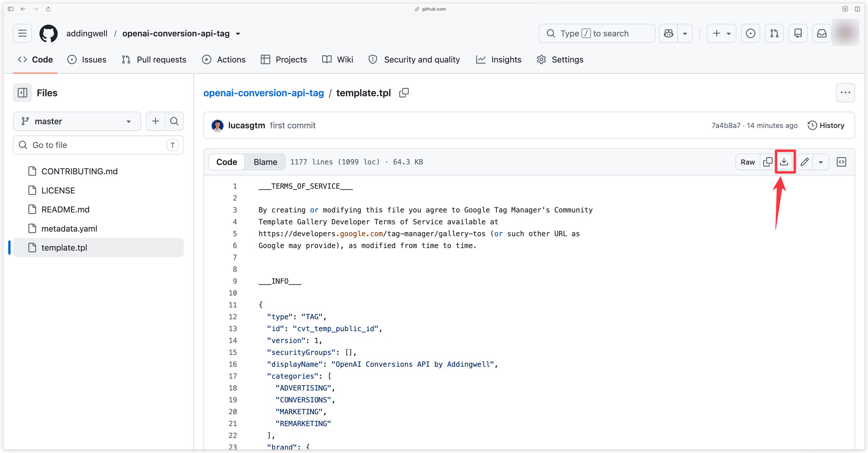Viewport: 868px width, 453px height.
Task: Switch to the Pull requests tab
Action: [154, 60]
